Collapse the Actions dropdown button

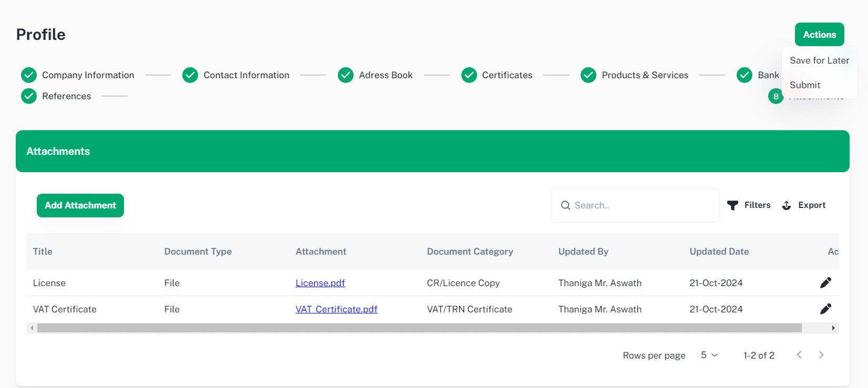point(819,35)
